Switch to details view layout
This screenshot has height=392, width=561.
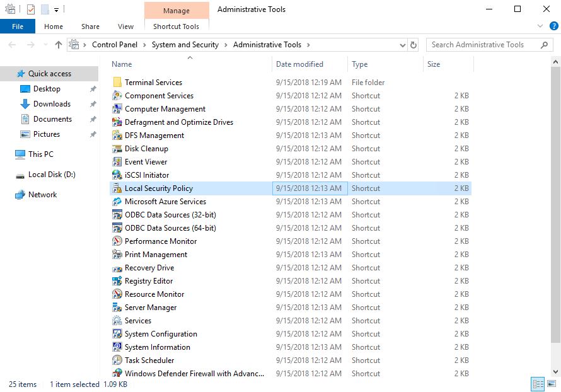[x=538, y=384]
